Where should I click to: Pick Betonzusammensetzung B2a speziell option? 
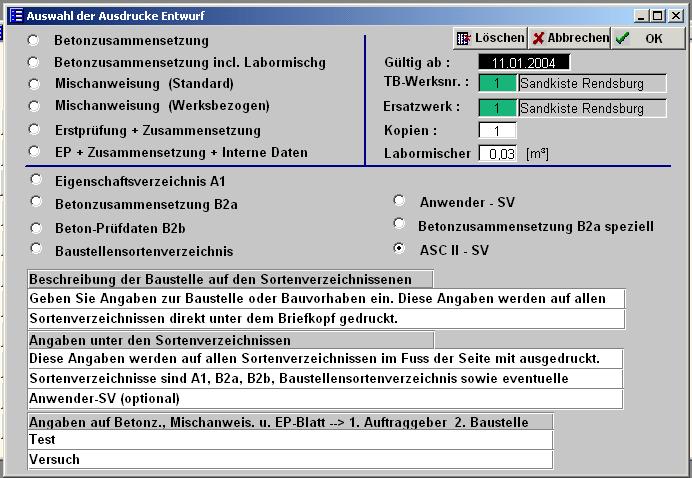pos(399,225)
